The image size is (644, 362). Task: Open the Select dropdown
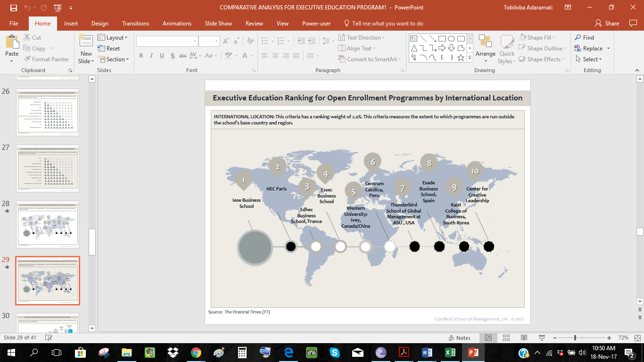588,59
